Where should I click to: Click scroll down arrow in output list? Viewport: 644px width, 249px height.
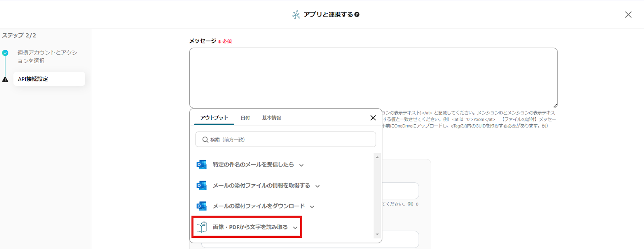click(377, 235)
